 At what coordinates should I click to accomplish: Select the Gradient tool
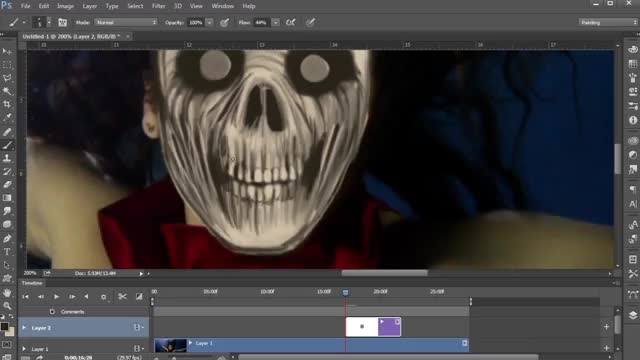click(x=7, y=198)
